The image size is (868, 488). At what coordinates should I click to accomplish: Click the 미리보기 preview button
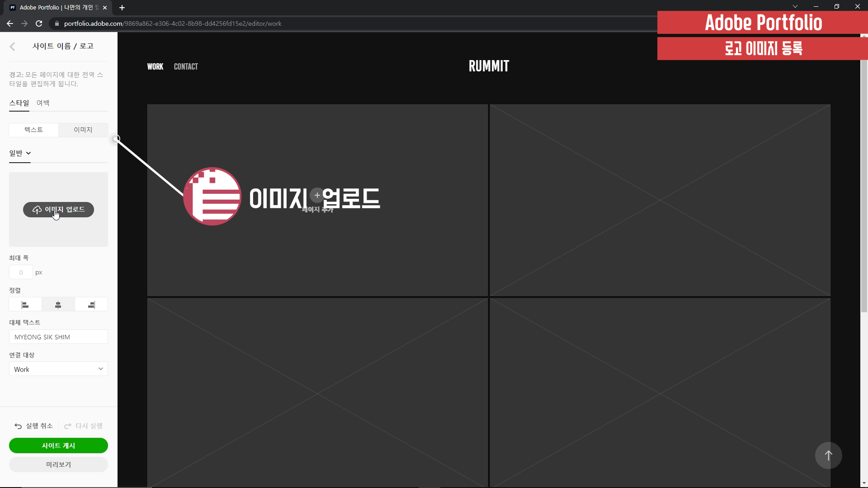[58, 465]
